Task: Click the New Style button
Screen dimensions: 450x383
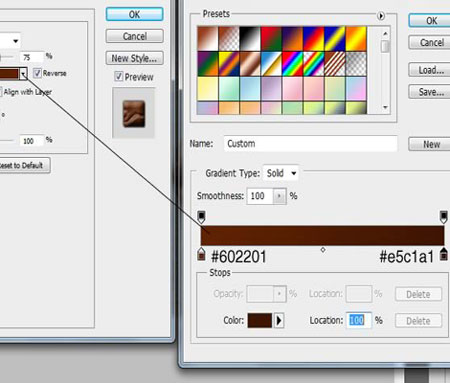Action: coord(134,58)
